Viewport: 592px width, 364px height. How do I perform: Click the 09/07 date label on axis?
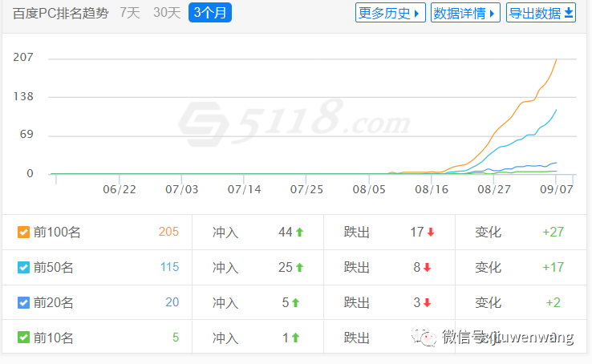pos(557,189)
